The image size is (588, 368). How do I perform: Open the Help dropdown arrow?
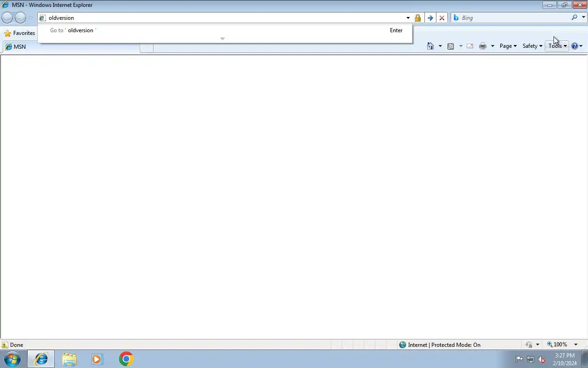581,46
